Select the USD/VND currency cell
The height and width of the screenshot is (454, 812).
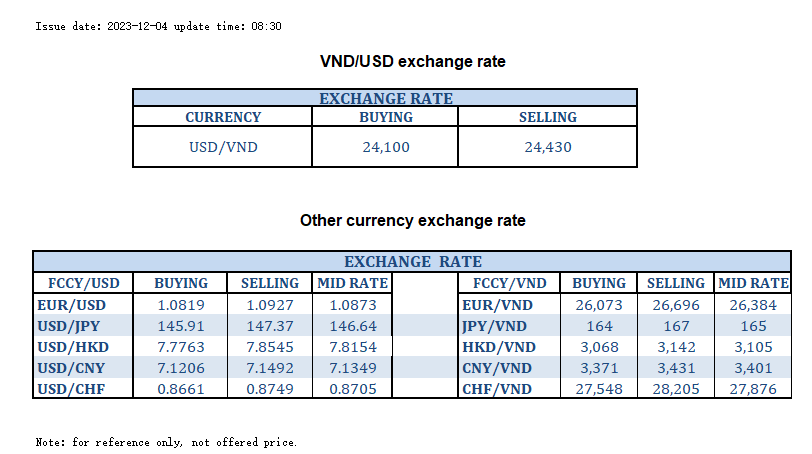pyautogui.click(x=223, y=147)
